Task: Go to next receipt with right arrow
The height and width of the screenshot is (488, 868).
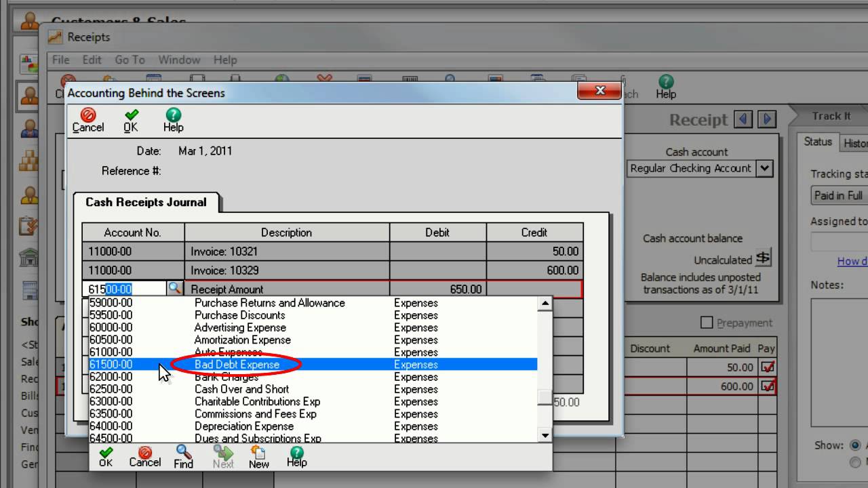Action: 767,119
